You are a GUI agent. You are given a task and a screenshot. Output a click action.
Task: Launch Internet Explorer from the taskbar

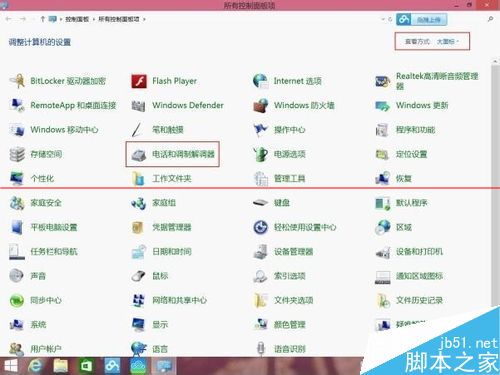point(35,366)
